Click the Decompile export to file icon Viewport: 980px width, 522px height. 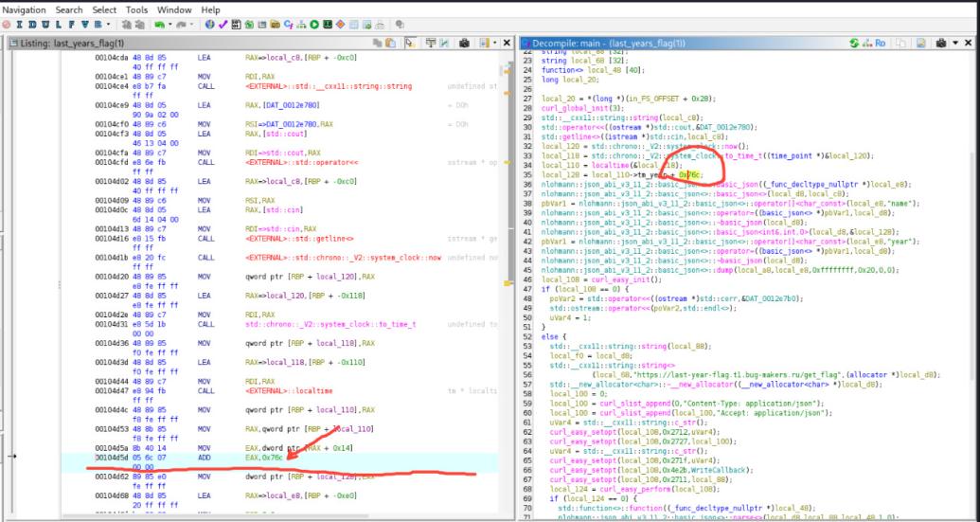pos(920,44)
